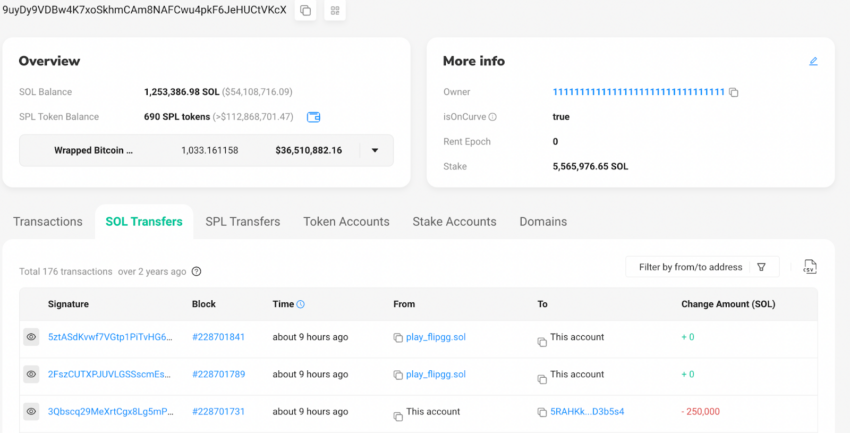850x433 pixels.
Task: Open play_flipgg.sol in block #228701841 row
Action: pos(436,337)
